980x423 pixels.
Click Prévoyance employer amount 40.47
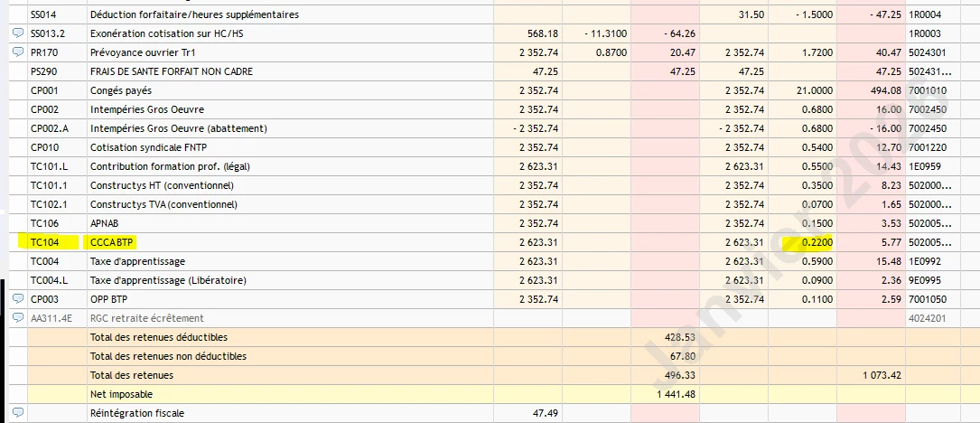890,52
